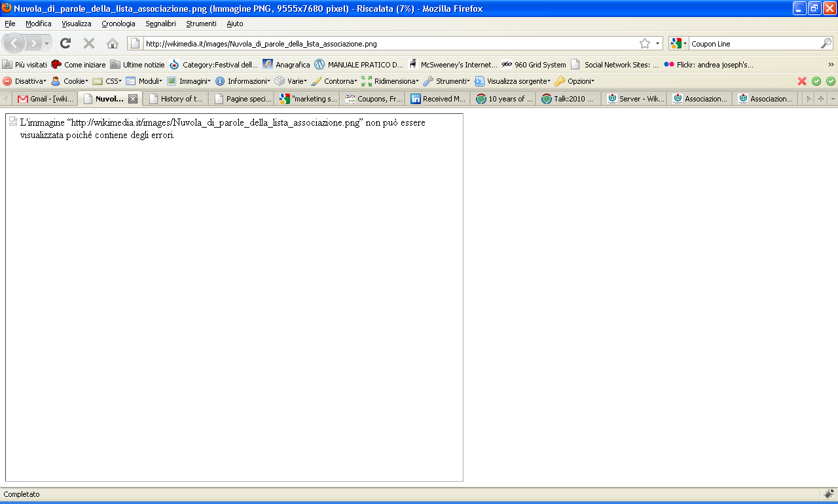Screen dimensions: 838x504
Task: Close the active Nuvol... tab
Action: click(132, 99)
